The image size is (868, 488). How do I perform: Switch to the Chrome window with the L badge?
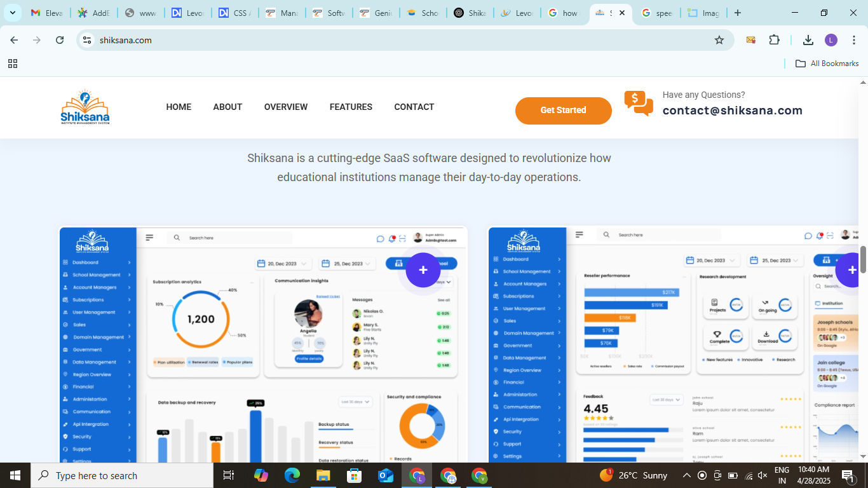tap(417, 475)
